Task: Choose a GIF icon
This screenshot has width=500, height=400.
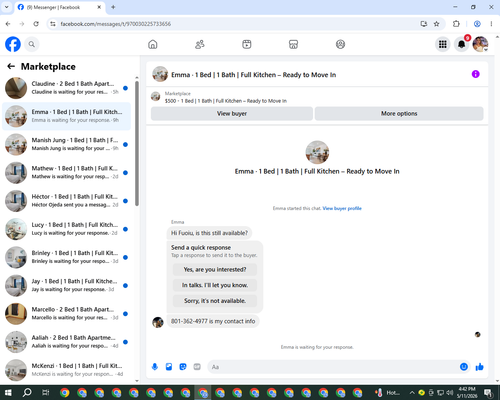Action: pos(197,367)
